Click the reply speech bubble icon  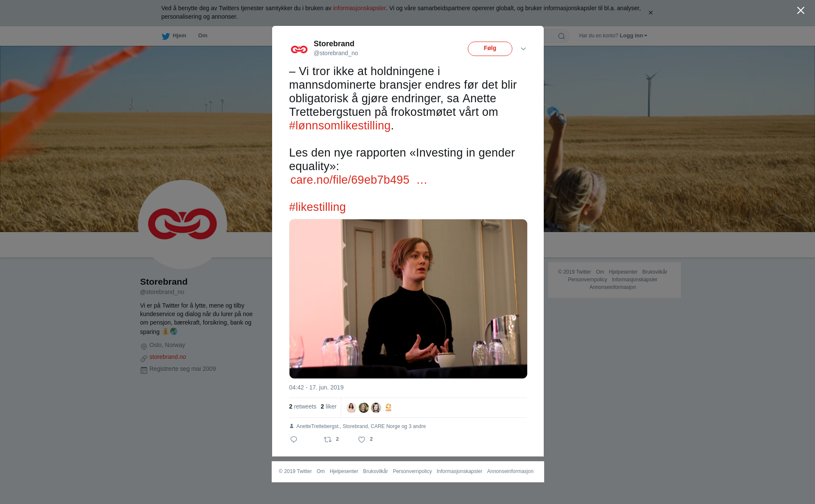(x=294, y=440)
